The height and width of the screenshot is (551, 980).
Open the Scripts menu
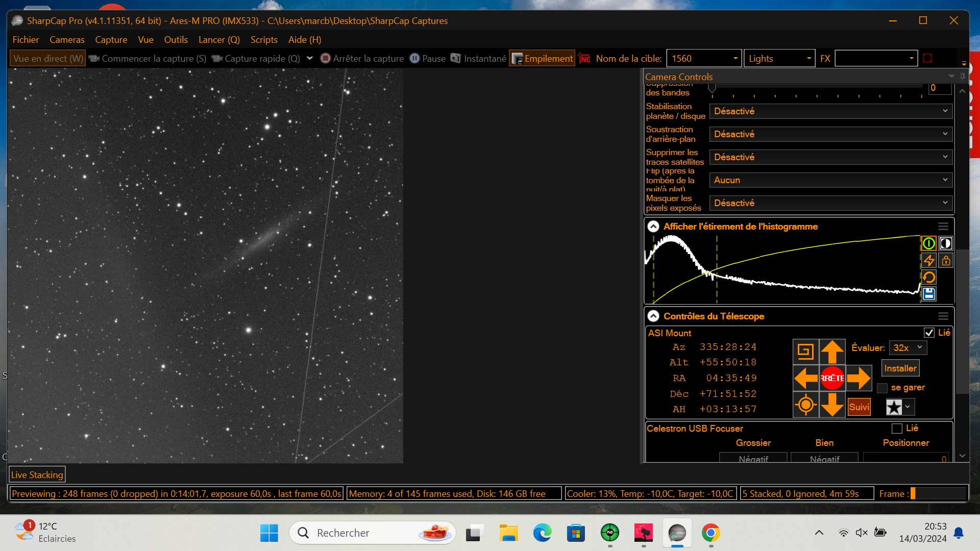(263, 40)
